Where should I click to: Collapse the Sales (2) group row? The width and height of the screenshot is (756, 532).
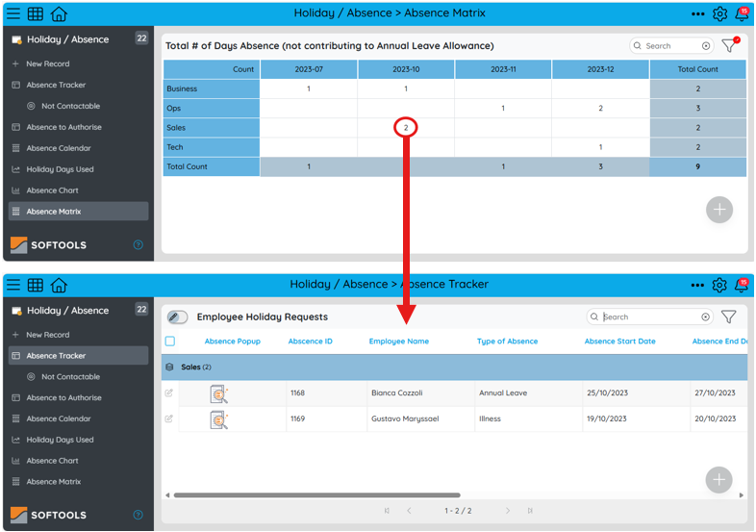[x=170, y=367]
